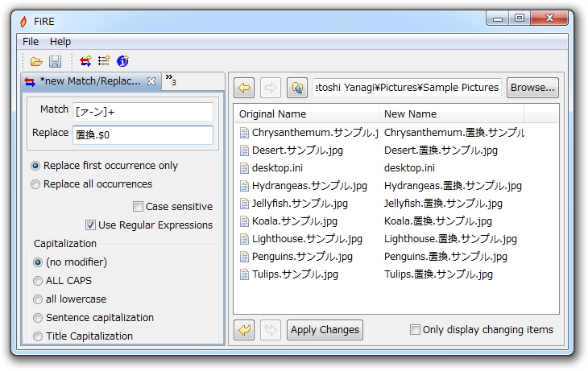The height and width of the screenshot is (371, 588).
Task: Click the Save floppy disk icon
Action: [x=55, y=61]
